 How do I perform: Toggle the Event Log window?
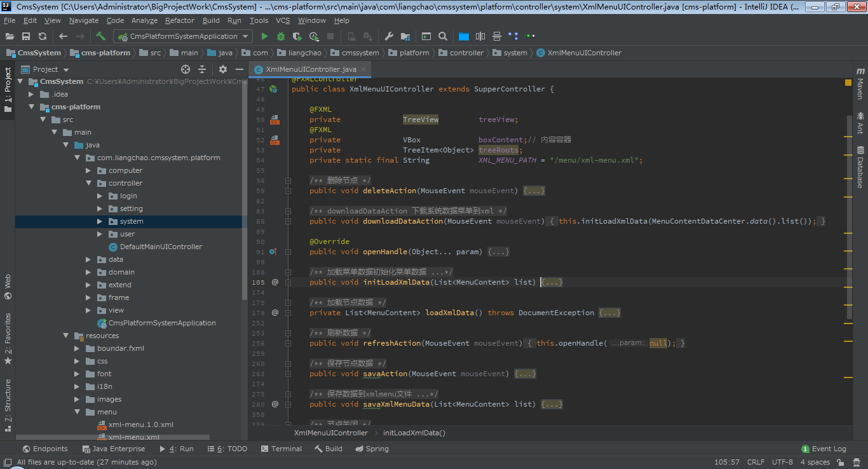point(824,449)
